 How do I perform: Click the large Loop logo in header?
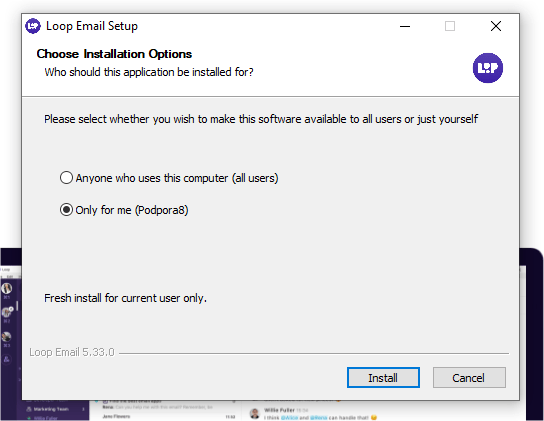pyautogui.click(x=487, y=68)
